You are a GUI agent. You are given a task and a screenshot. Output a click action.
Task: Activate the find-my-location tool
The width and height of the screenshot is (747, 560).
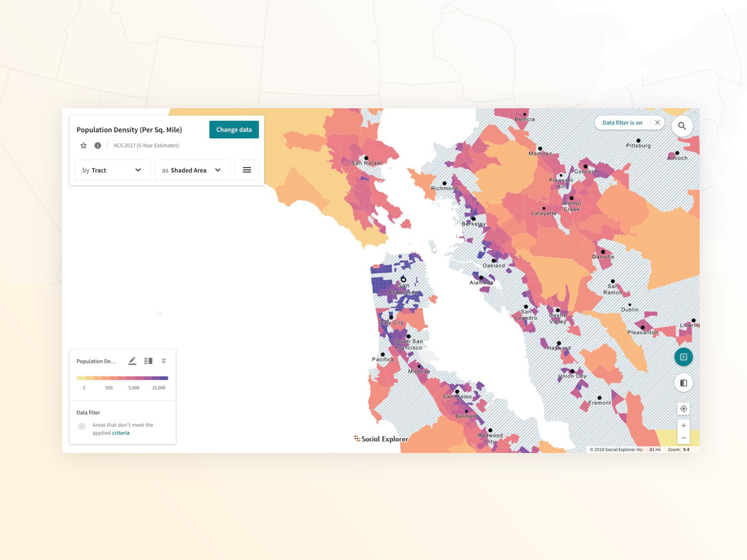[684, 408]
